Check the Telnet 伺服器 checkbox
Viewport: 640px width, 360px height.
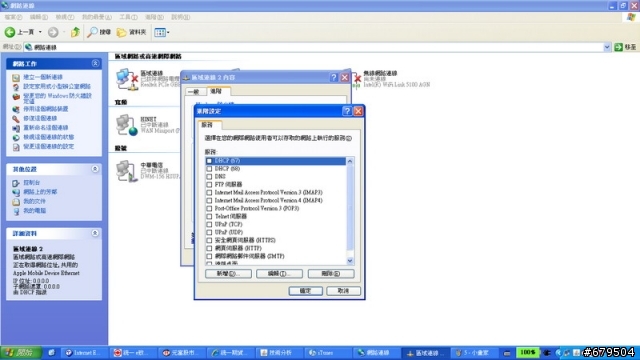[x=209, y=216]
